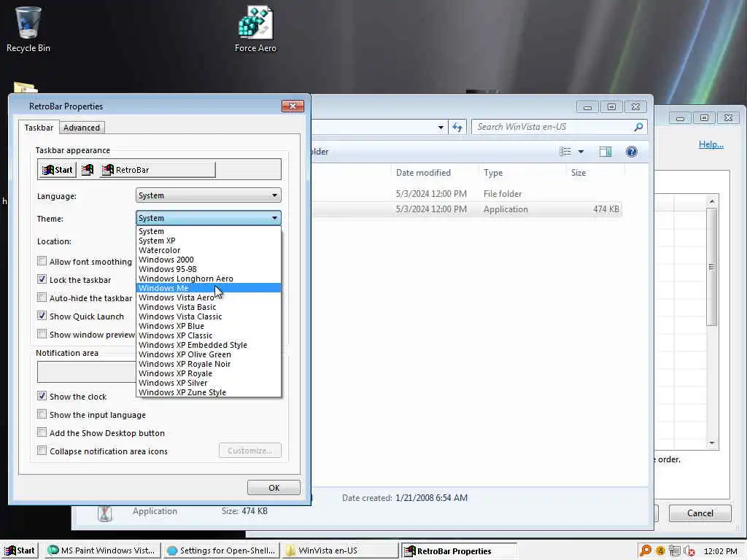The width and height of the screenshot is (747, 560).
Task: Switch to the Advanced tab
Action: (82, 128)
